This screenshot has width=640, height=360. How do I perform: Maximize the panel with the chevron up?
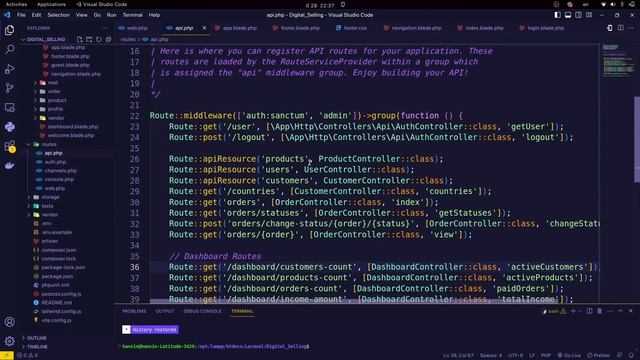tap(620, 311)
